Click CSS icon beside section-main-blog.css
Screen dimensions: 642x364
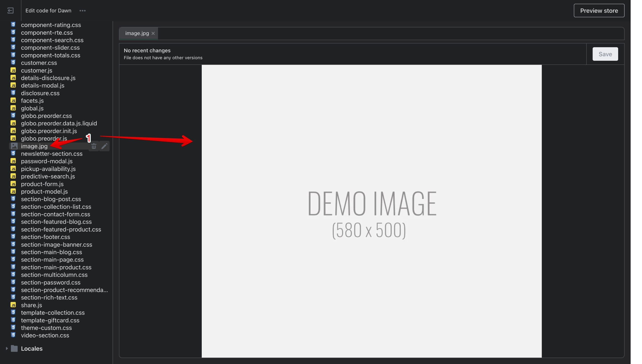click(13, 252)
